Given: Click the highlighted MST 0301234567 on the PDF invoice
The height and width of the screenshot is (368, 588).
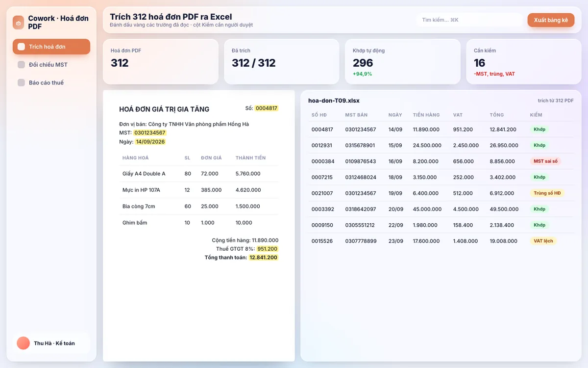Looking at the screenshot, I should pos(150,133).
